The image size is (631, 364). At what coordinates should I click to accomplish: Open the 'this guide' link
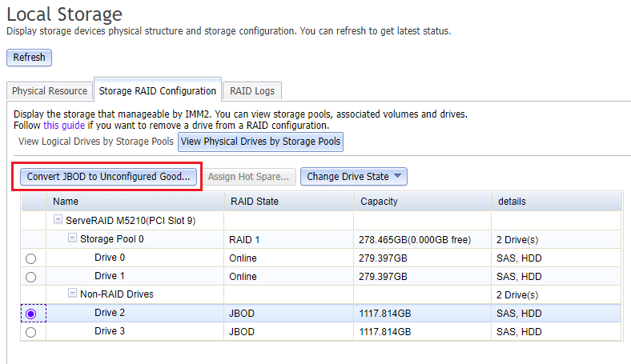[64, 126]
